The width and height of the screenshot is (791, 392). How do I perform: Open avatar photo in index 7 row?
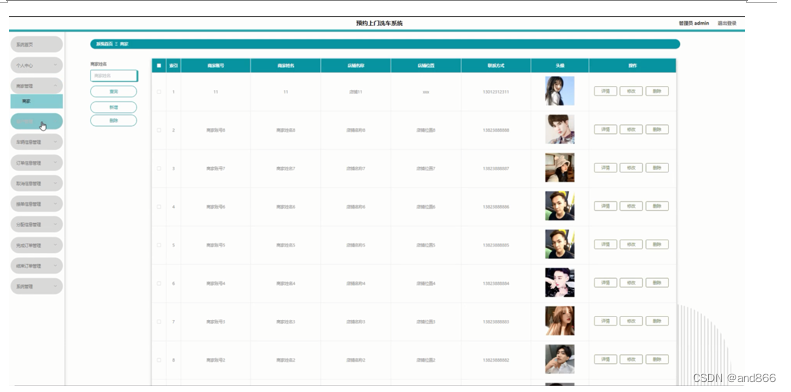click(559, 321)
